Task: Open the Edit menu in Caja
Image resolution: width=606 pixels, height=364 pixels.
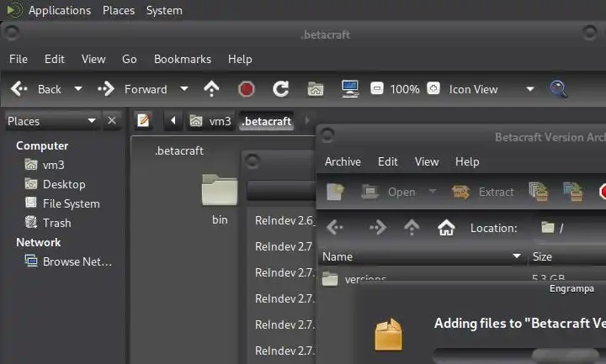Action: click(x=55, y=59)
